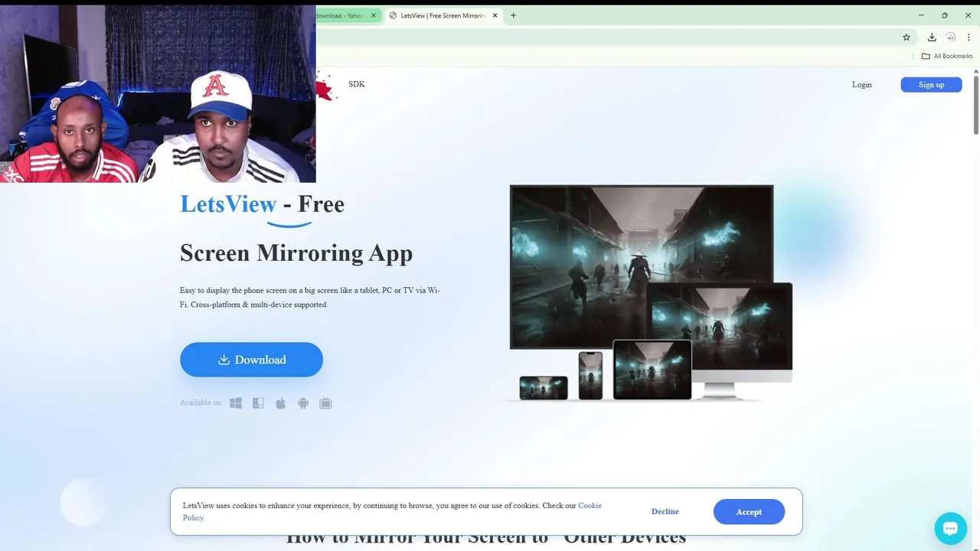
Task: Open the live chat bubble
Action: pos(950,528)
